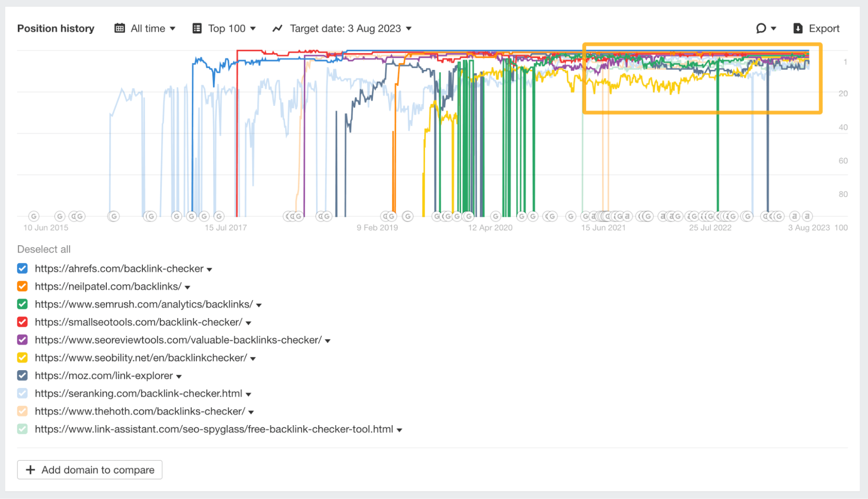868x499 pixels.
Task: Toggle the moz.com/link-explorer checkbox off
Action: (x=22, y=375)
